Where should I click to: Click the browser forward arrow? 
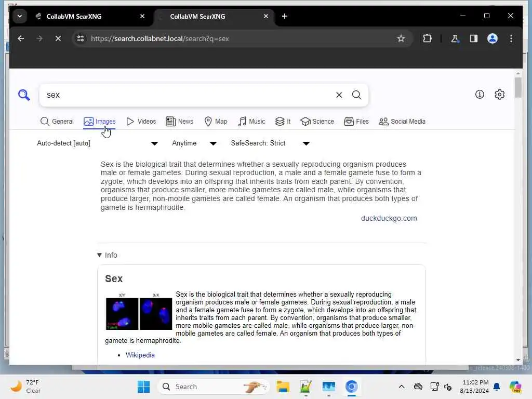click(39, 38)
